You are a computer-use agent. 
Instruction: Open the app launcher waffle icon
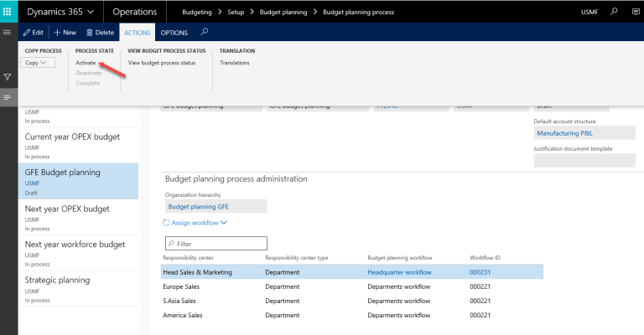pyautogui.click(x=8, y=13)
